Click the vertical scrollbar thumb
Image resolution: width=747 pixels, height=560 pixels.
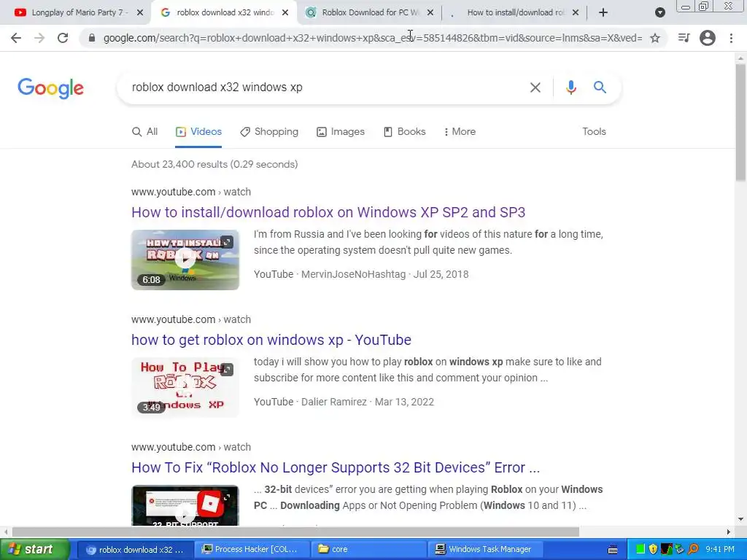coord(740,122)
